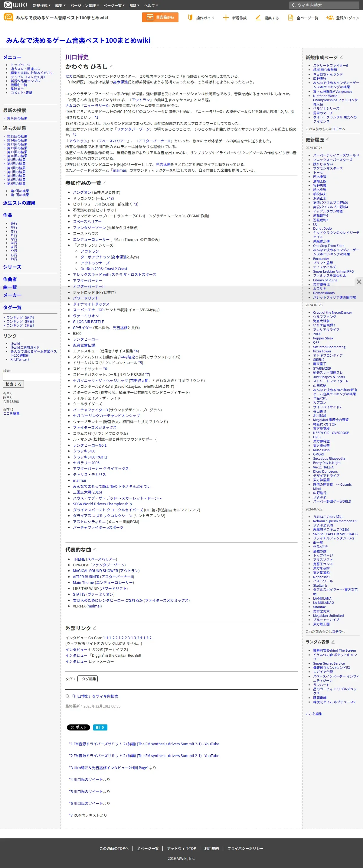363x868 pixels.
Task: Open the 光吉猛修 link in intro text
Action: (163, 164)
